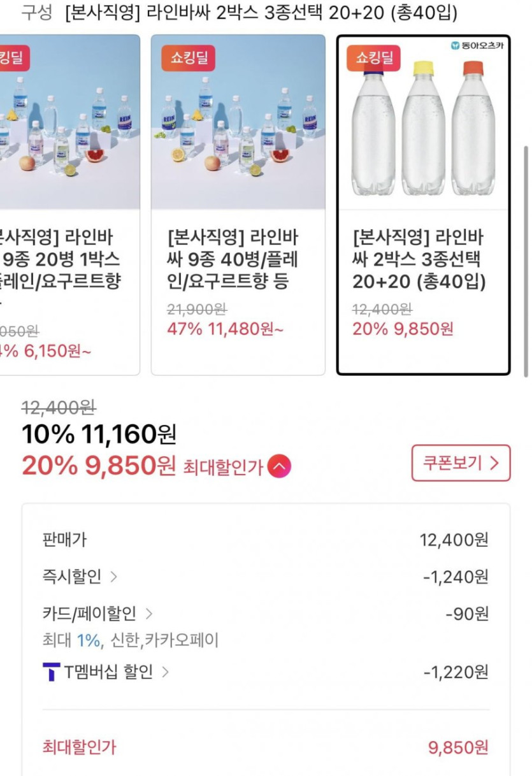Click the 47% 11,480원~ card price
Screen dimensions: 532x776
click(x=226, y=329)
